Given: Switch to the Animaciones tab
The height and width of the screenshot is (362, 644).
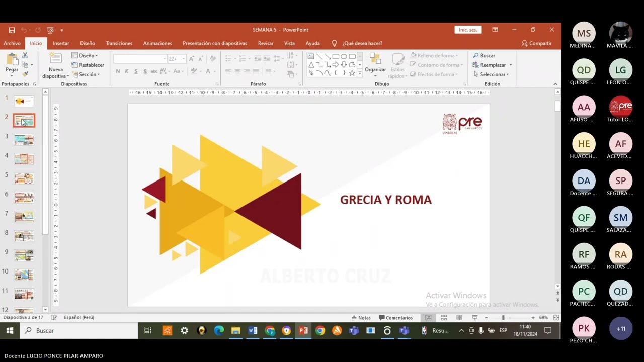Looking at the screenshot, I should coord(157,43).
